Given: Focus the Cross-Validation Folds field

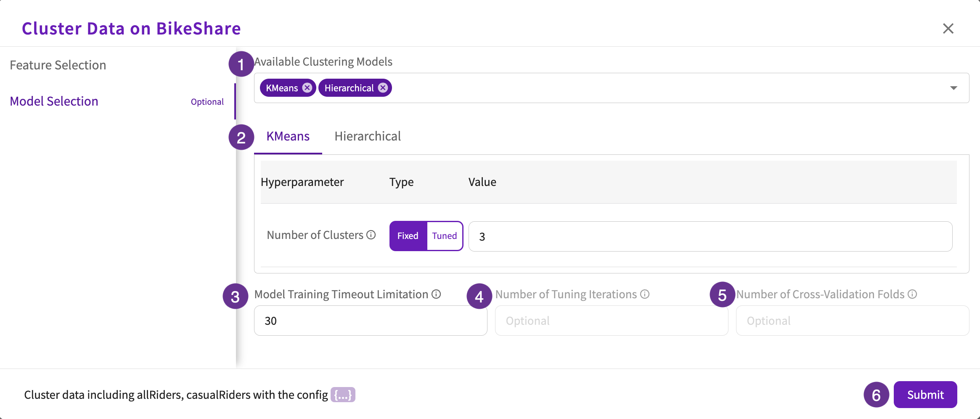Looking at the screenshot, I should pos(853,321).
